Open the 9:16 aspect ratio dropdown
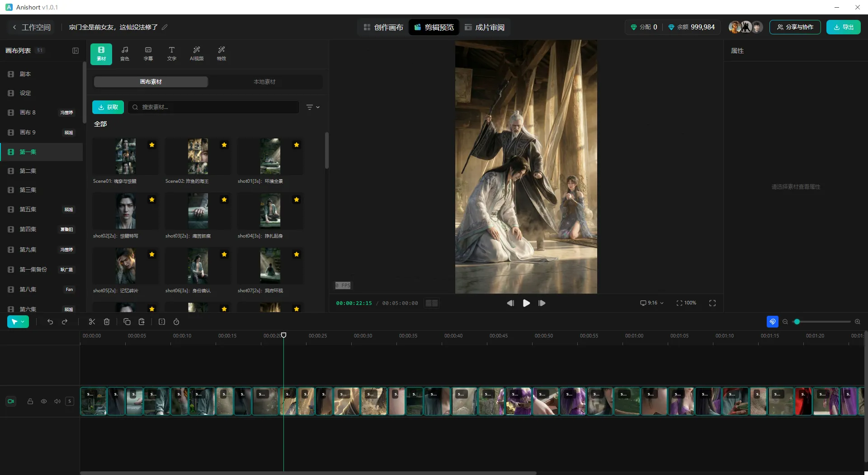This screenshot has height=475, width=868. click(651, 303)
